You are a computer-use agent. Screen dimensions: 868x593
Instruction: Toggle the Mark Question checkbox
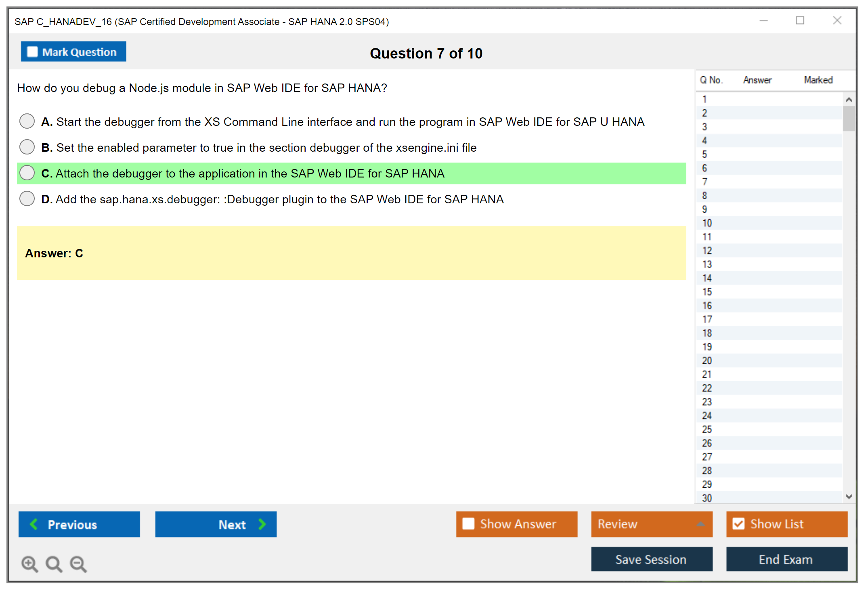pyautogui.click(x=32, y=52)
